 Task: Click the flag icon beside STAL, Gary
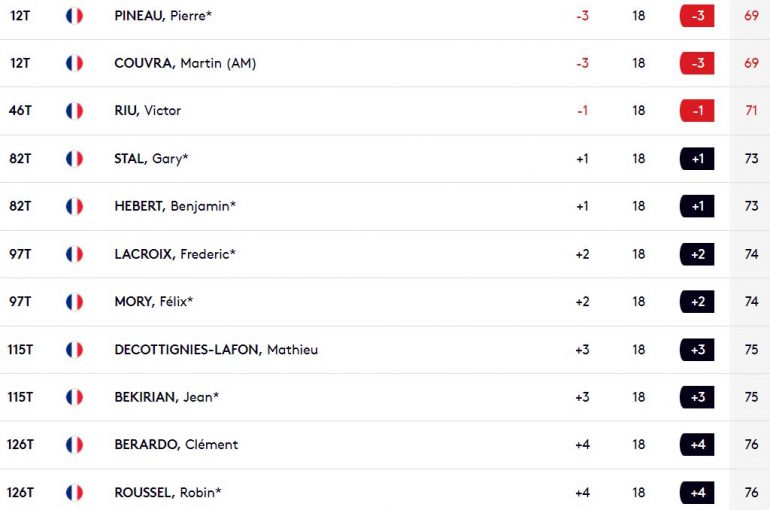[x=74, y=159]
